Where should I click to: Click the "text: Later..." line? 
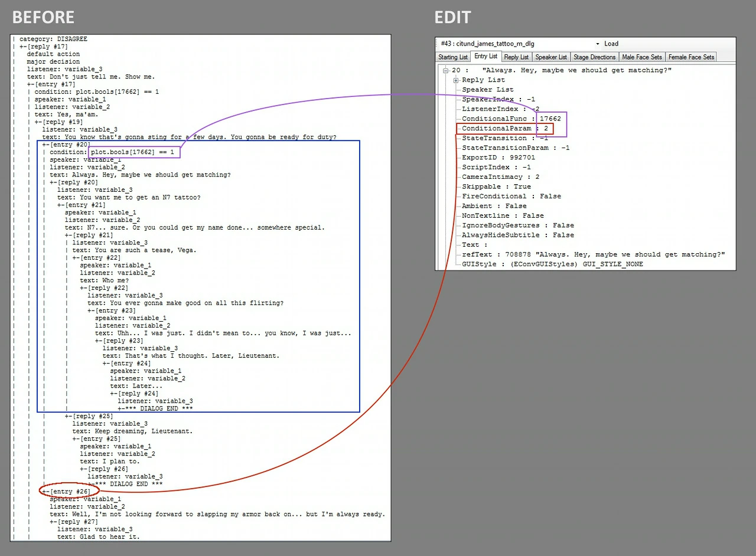pos(136,386)
